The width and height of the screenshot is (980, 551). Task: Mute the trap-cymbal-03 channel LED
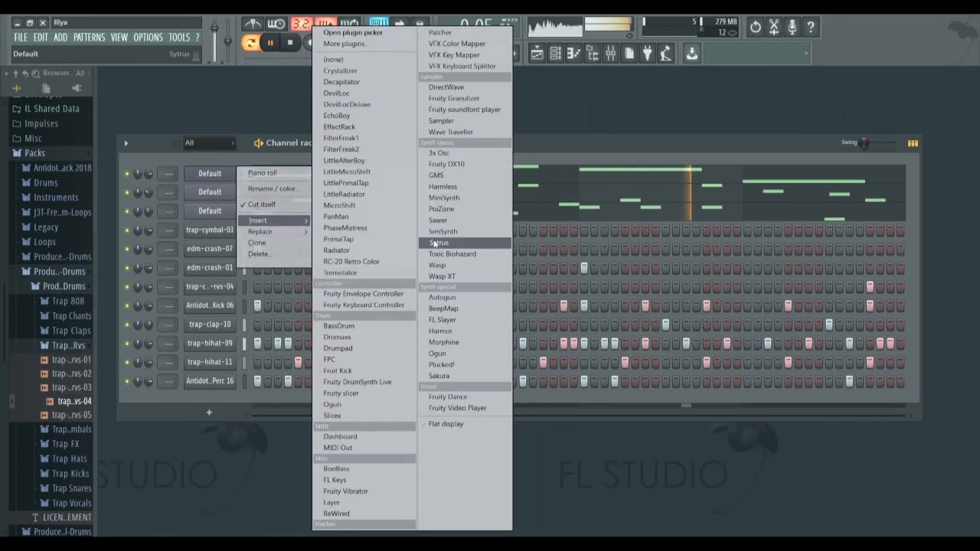(127, 230)
